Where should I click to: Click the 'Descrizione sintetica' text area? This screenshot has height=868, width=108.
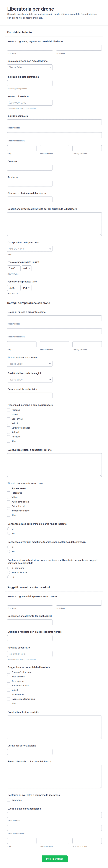[x=54, y=224]
